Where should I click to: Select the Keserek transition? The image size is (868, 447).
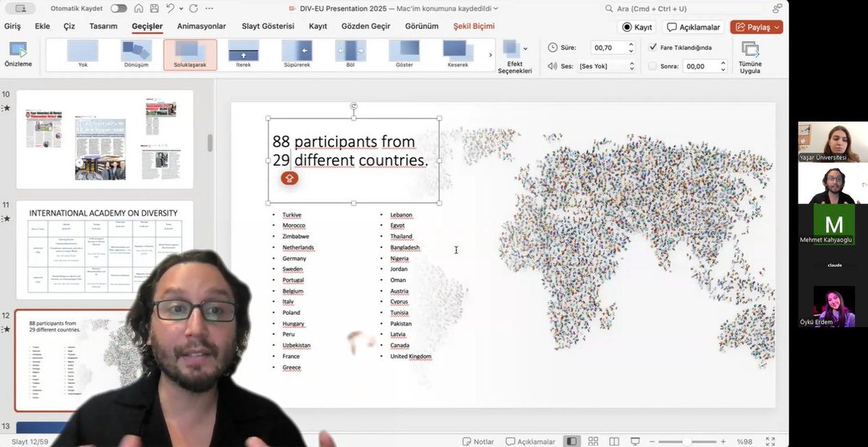(x=457, y=54)
